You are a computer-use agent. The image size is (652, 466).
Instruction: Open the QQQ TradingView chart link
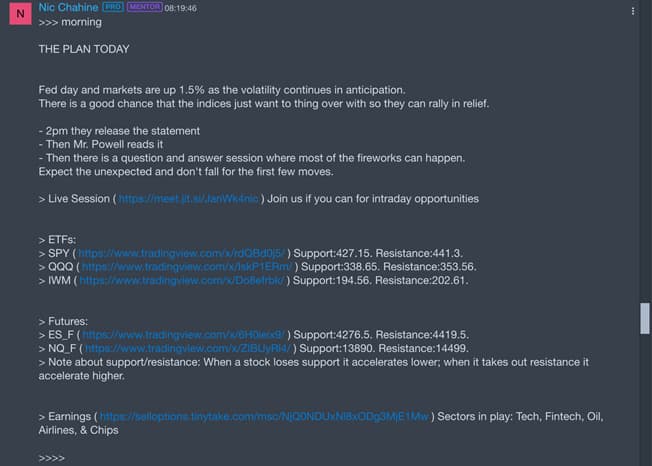tap(187, 267)
